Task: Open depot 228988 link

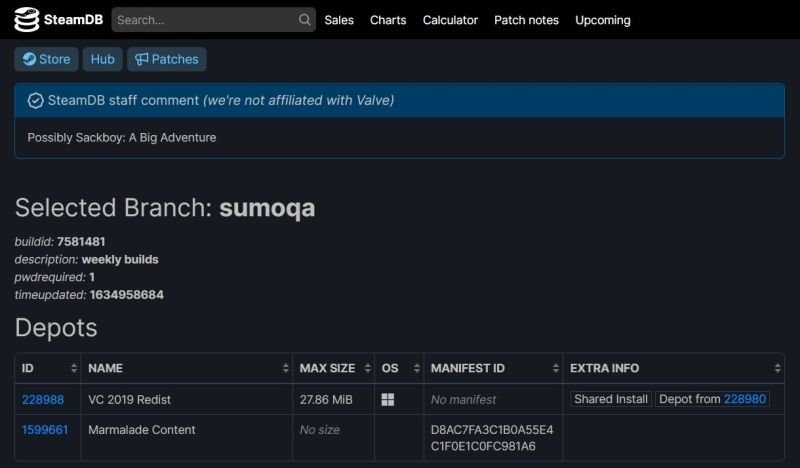Action: tap(43, 399)
